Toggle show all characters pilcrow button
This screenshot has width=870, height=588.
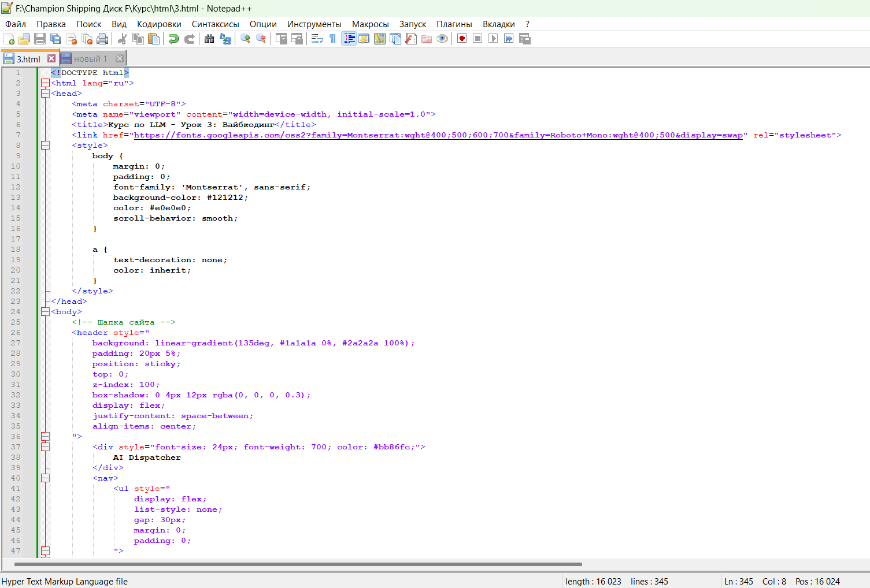point(332,39)
